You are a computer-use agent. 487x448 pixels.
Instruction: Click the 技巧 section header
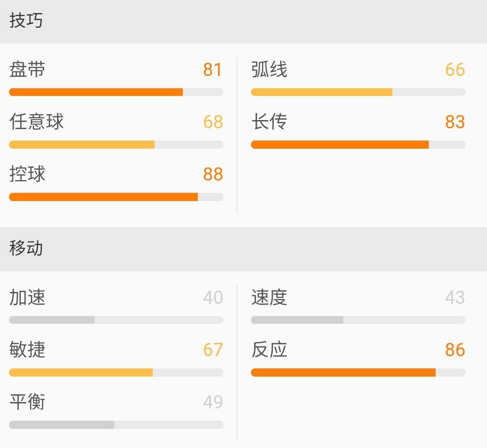(x=26, y=21)
